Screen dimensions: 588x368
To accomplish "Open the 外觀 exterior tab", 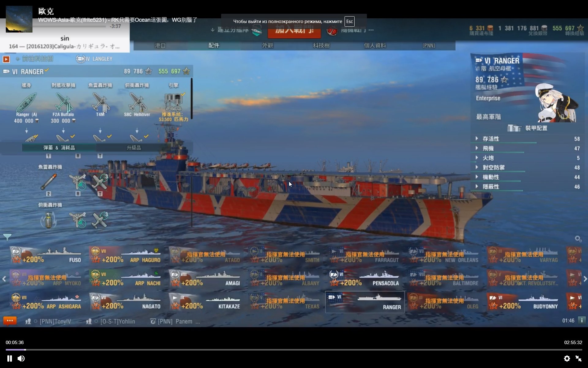I will tap(267, 45).
